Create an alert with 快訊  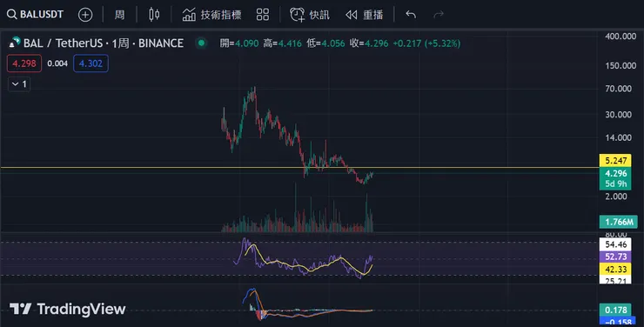click(x=310, y=15)
